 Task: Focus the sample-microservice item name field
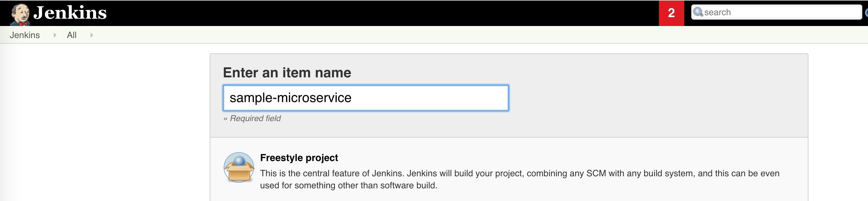coord(366,98)
